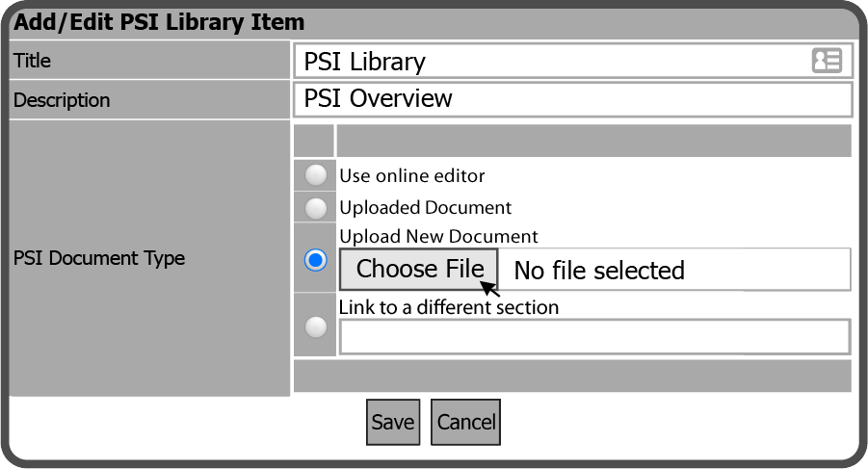Click the No file selected text
The image size is (868, 469).
(x=599, y=271)
